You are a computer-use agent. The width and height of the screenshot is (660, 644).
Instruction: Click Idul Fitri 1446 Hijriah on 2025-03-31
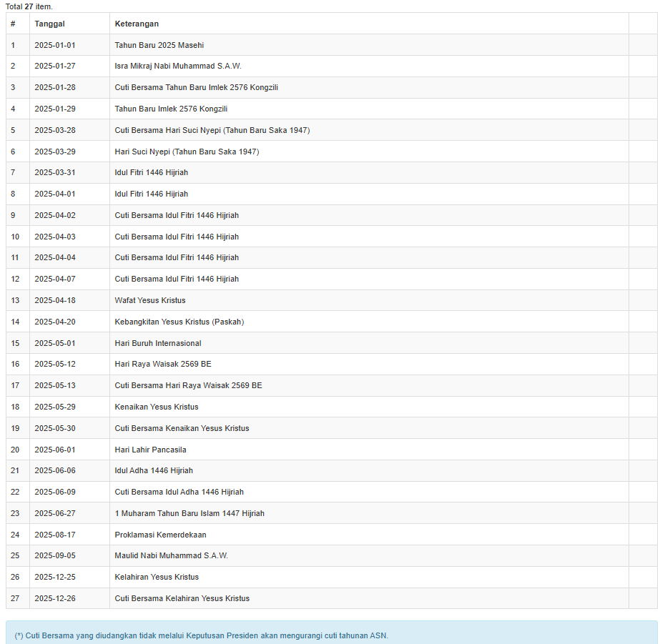point(151,172)
